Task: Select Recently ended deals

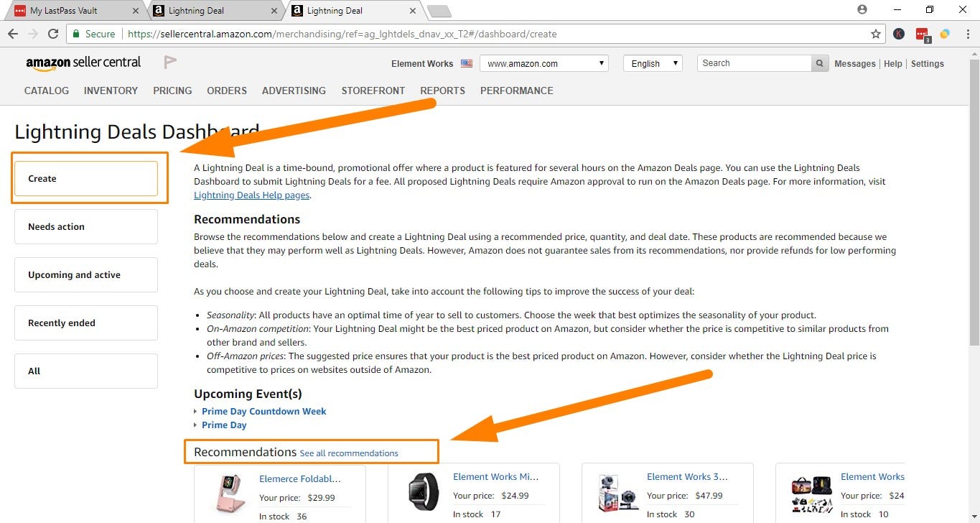Action: pos(86,323)
